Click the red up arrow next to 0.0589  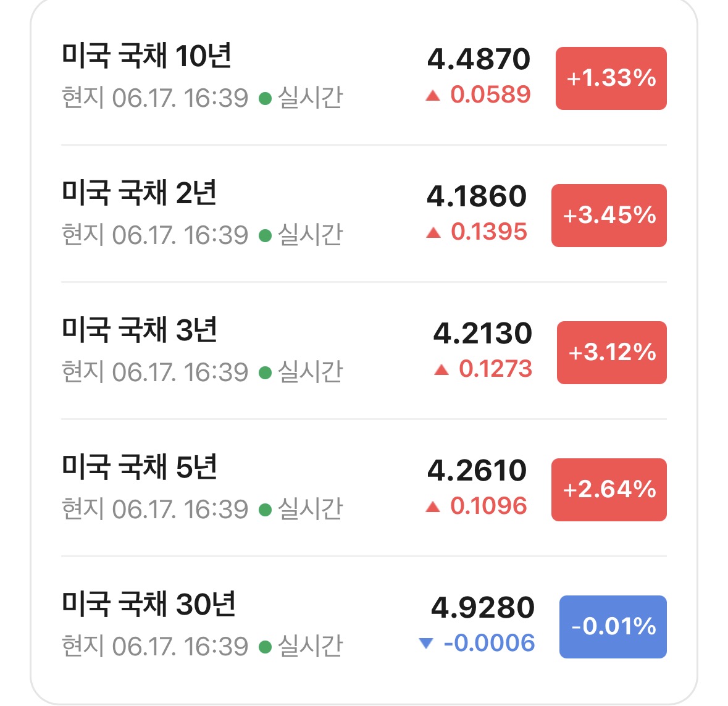[x=433, y=96]
